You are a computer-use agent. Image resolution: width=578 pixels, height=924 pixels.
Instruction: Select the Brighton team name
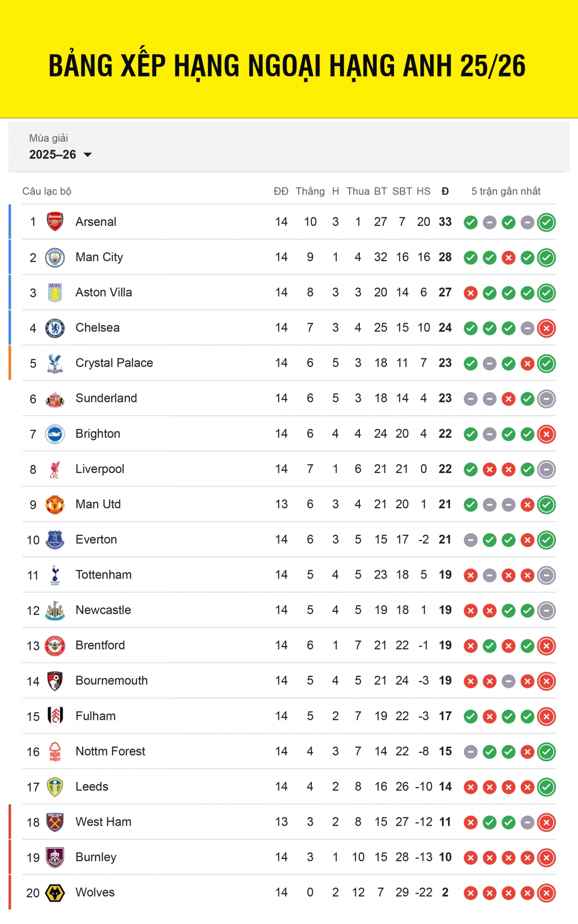pos(98,434)
